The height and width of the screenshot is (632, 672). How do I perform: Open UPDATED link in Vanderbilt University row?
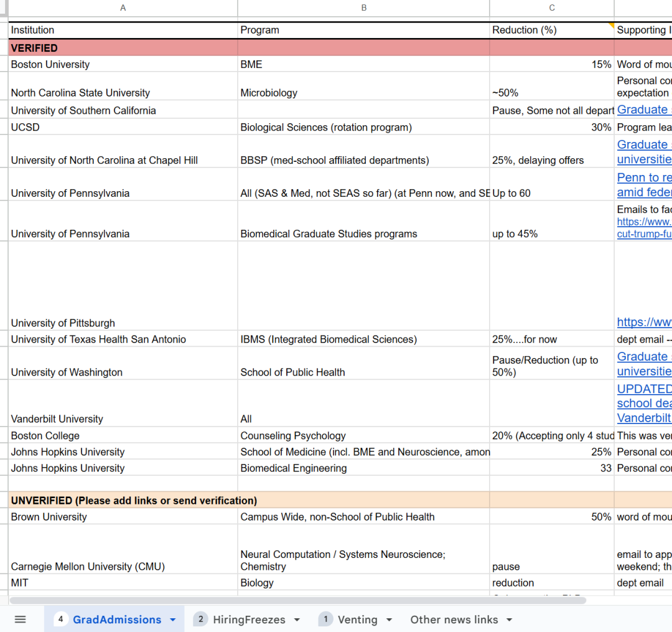click(x=644, y=403)
